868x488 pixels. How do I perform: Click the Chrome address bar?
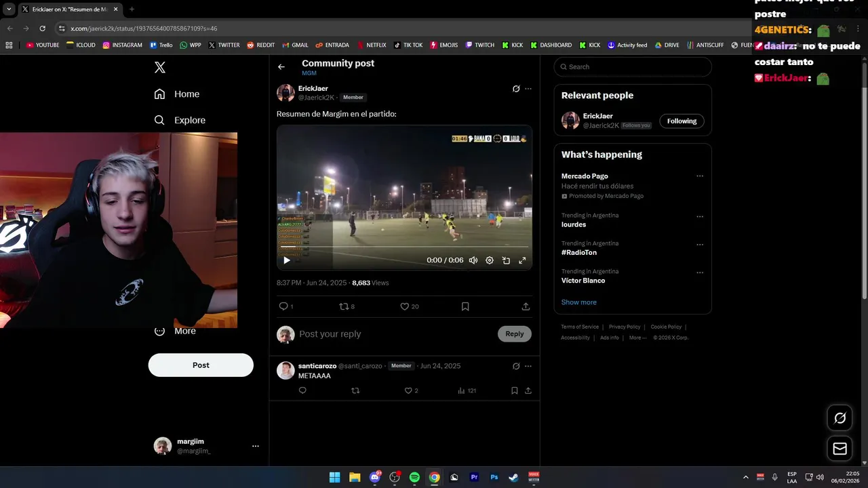click(x=400, y=28)
